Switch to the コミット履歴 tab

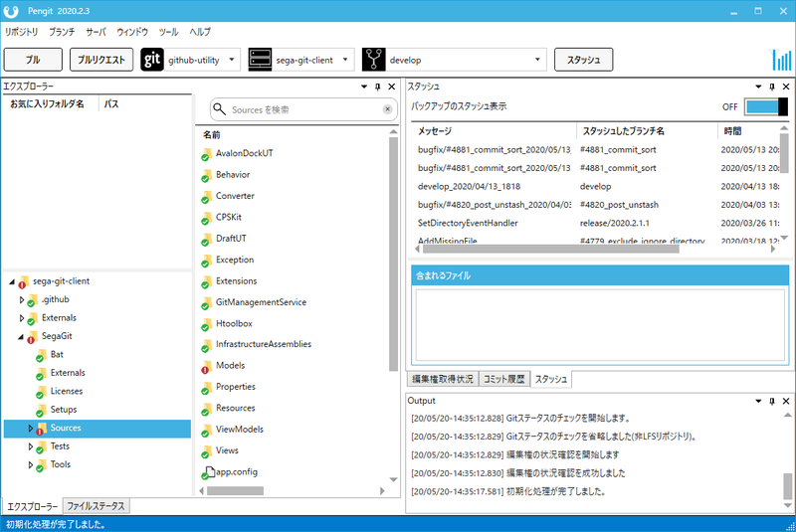(504, 379)
